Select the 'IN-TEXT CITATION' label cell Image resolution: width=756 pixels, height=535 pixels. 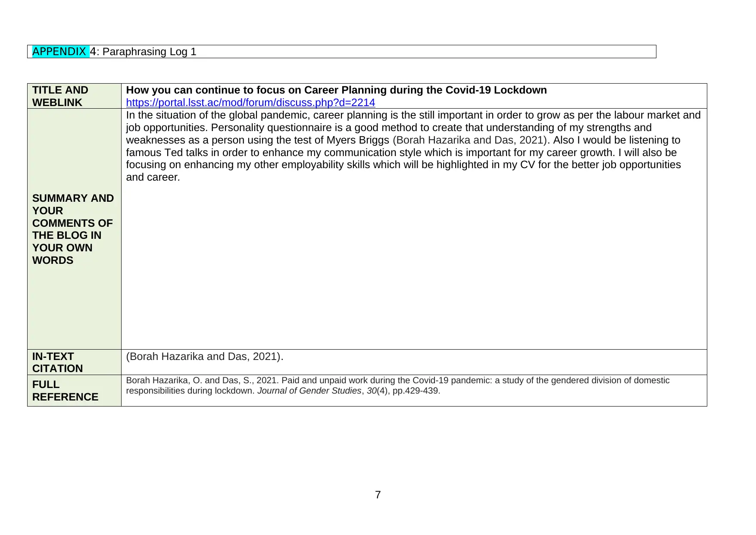[74, 362]
